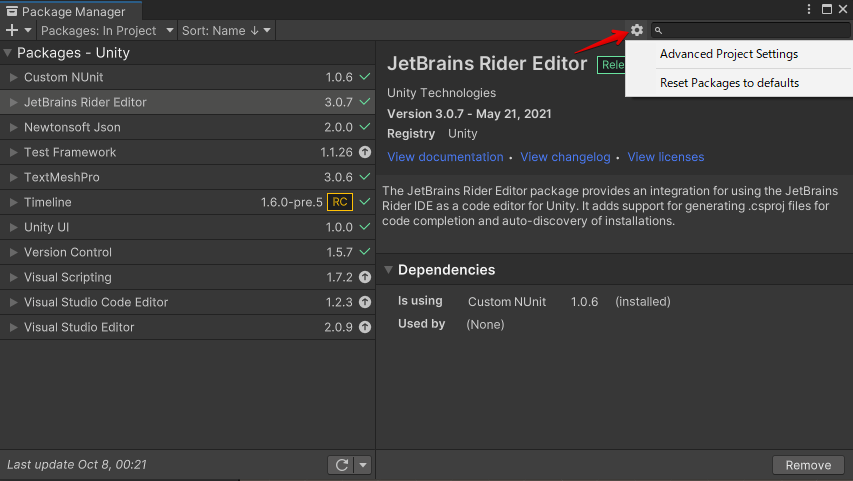Expand Visual Studio Editor arrow
The height and width of the screenshot is (481, 853).
click(x=14, y=328)
